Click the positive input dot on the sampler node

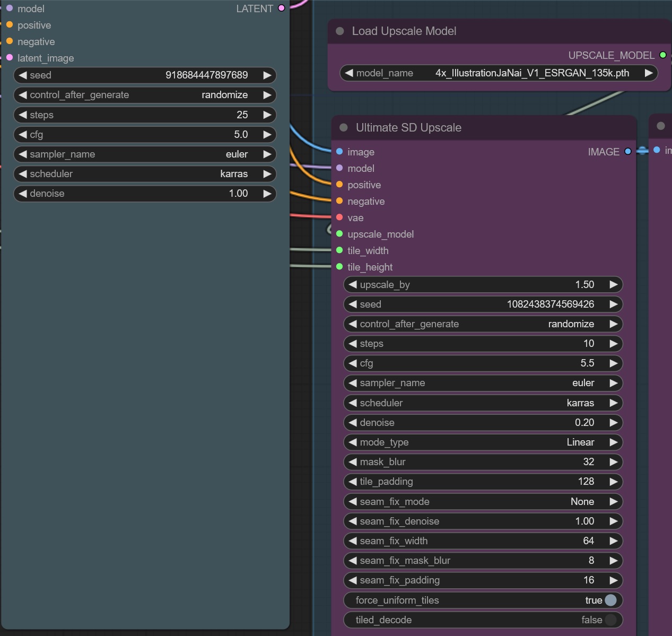click(x=10, y=24)
